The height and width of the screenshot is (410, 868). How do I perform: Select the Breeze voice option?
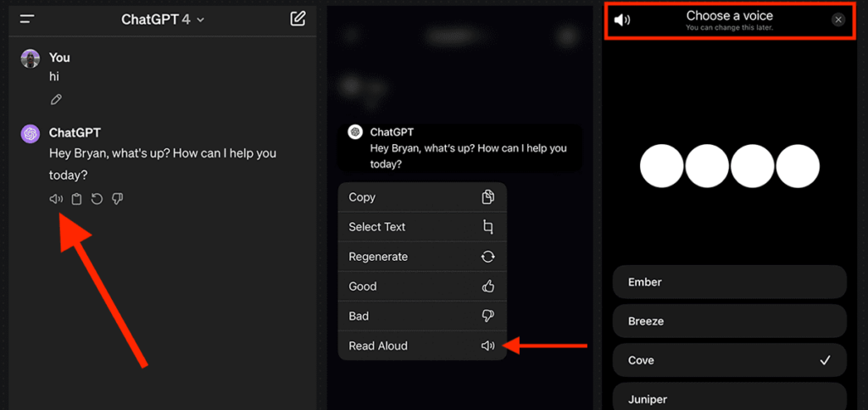tap(730, 321)
